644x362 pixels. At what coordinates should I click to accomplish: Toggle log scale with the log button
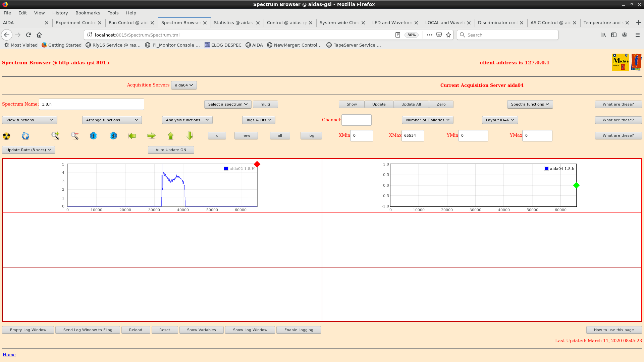tap(311, 135)
